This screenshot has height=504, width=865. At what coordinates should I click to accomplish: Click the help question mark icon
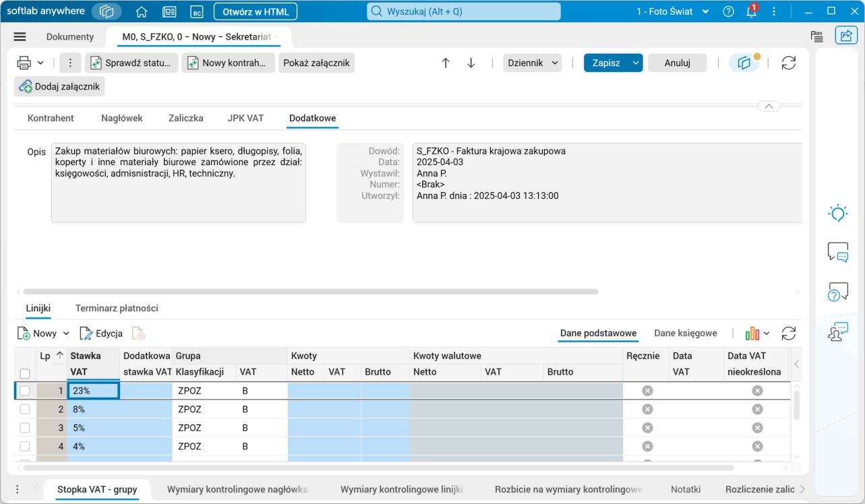728,11
